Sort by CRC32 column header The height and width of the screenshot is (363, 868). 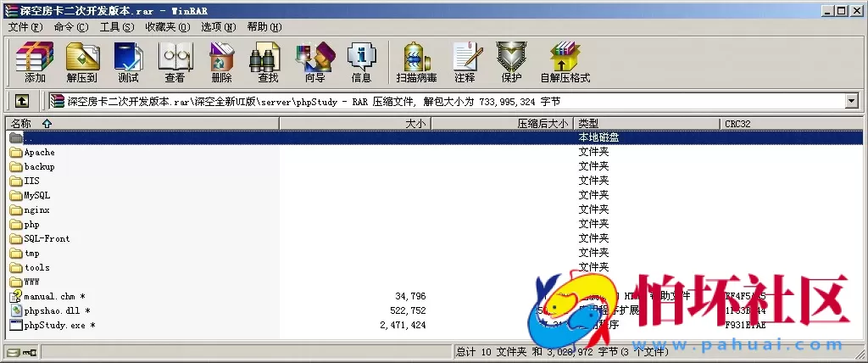[792, 124]
